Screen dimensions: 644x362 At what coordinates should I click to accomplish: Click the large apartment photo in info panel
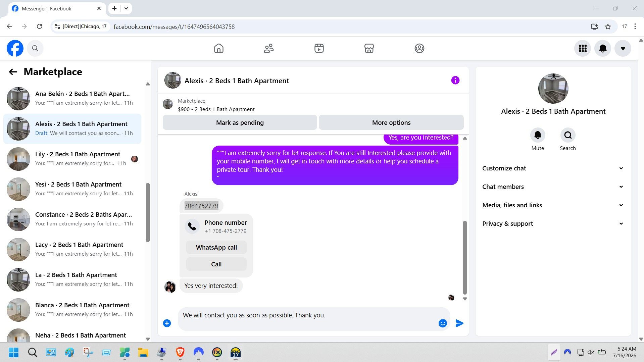(x=553, y=89)
